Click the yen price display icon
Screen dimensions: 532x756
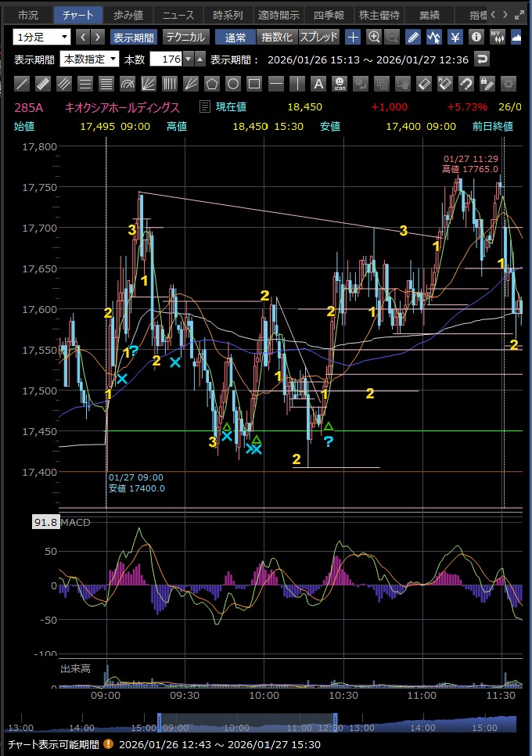click(x=455, y=37)
